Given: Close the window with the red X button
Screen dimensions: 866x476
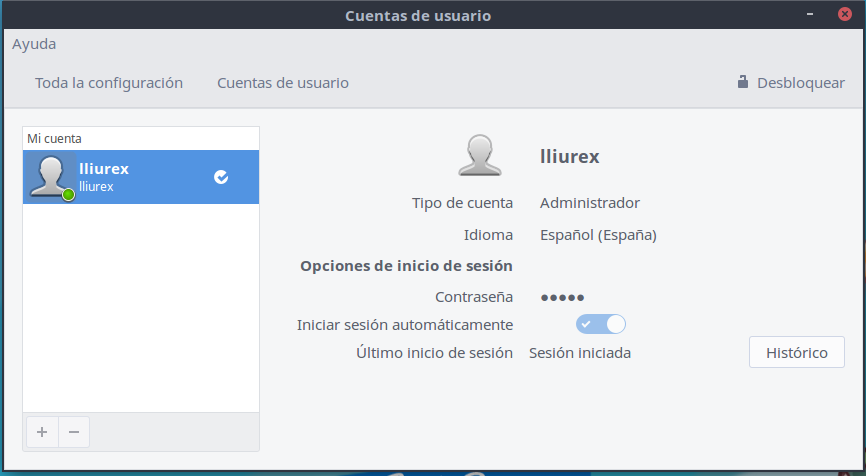Looking at the screenshot, I should [x=843, y=15].
